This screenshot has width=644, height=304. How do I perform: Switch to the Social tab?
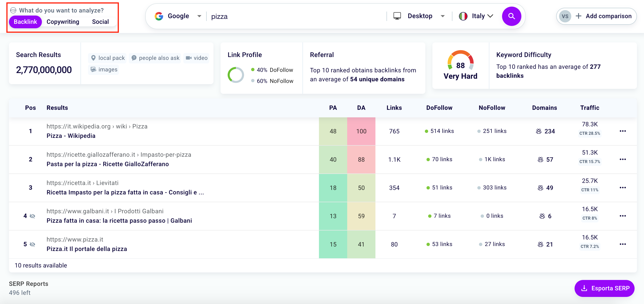100,22
